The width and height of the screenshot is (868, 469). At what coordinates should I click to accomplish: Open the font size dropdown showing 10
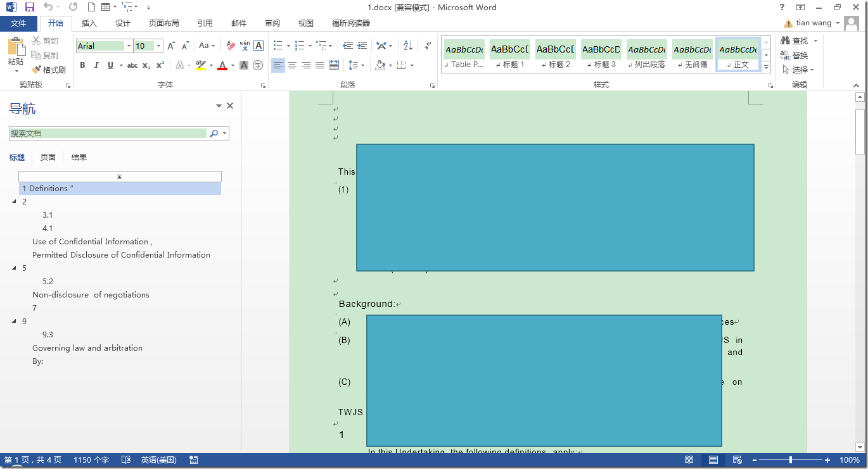(158, 46)
